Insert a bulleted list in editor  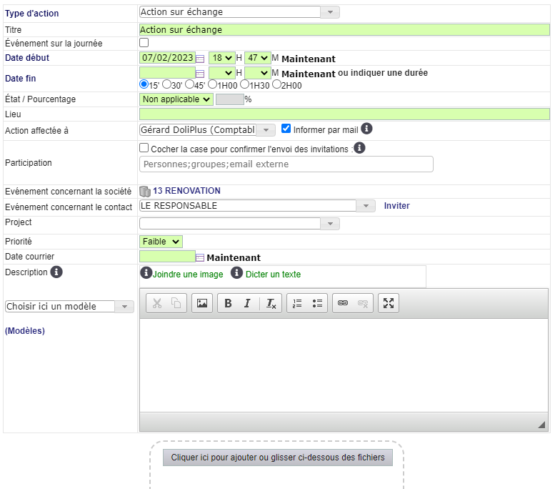(317, 304)
